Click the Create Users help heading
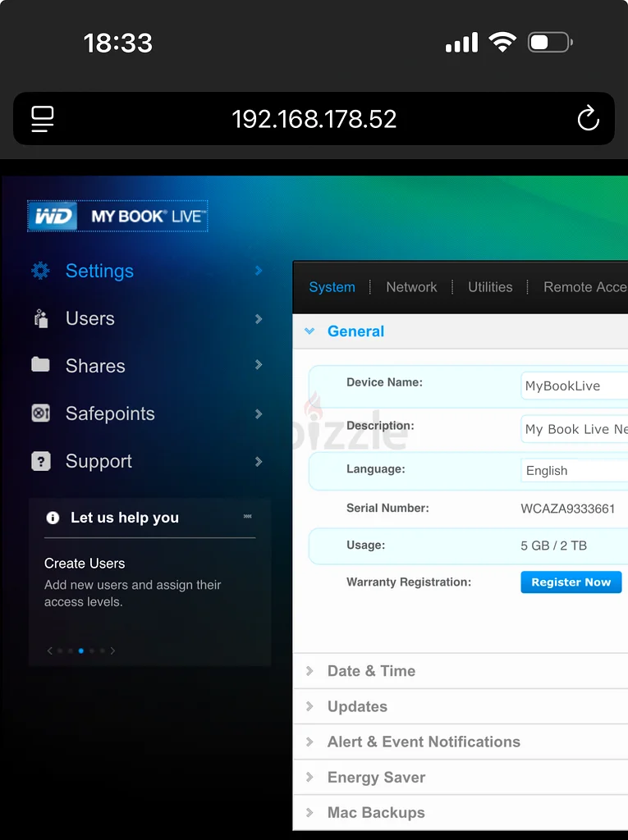Viewport: 628px width, 840px height. (x=85, y=563)
